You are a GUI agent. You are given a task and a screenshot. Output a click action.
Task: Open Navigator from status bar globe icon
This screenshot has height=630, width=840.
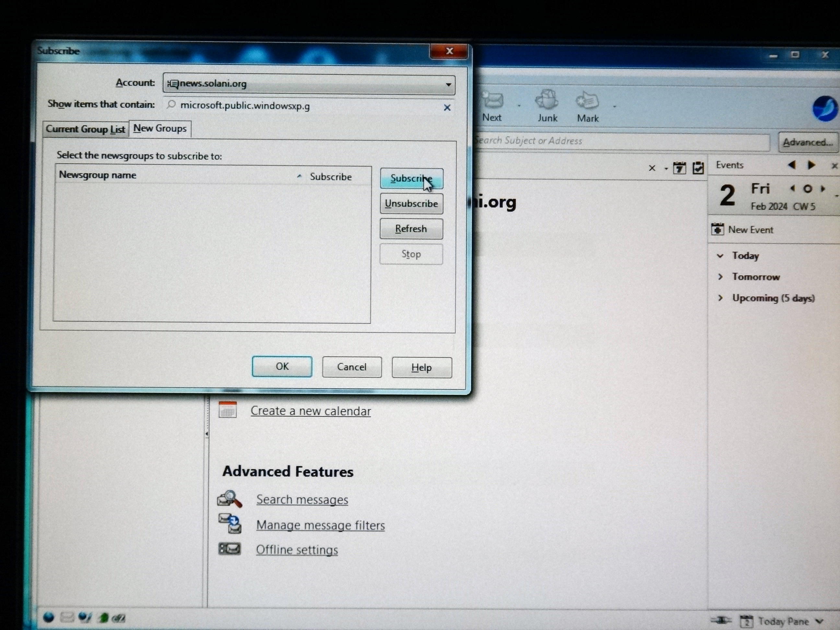[49, 617]
